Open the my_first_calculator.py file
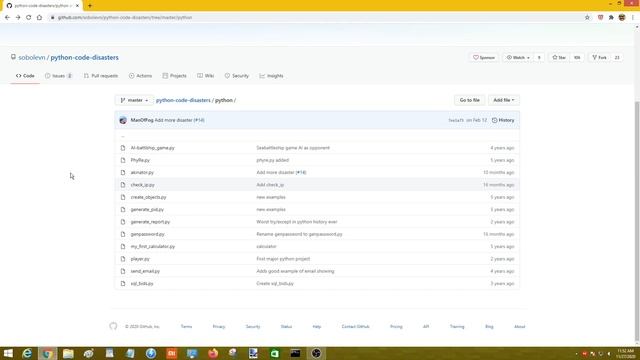This screenshot has height=360, width=640. pos(153,247)
